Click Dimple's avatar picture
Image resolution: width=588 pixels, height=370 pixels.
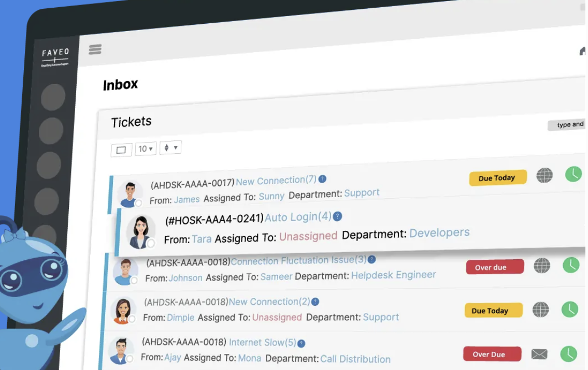click(123, 311)
